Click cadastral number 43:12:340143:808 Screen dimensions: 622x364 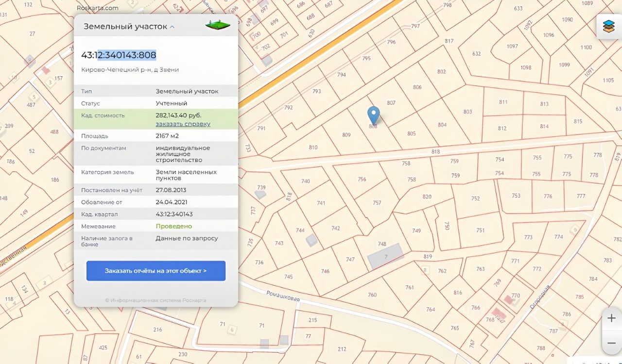[119, 55]
